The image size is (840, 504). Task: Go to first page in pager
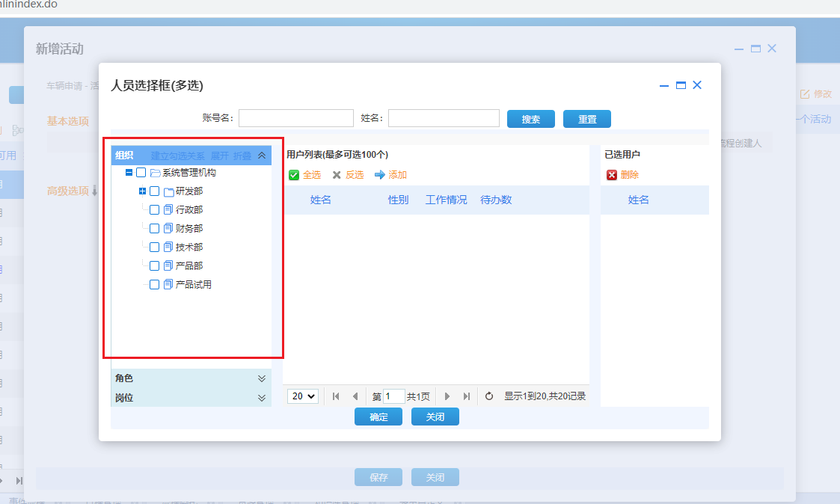(x=336, y=396)
